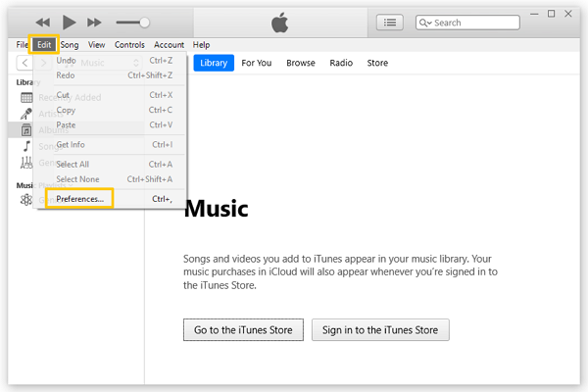Click inside the Search field

tap(467, 23)
